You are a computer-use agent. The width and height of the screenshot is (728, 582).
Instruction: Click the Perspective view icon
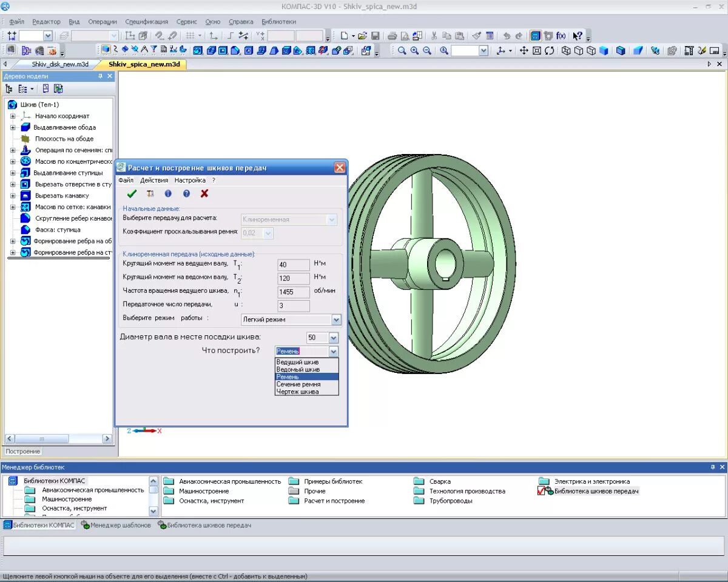click(638, 51)
